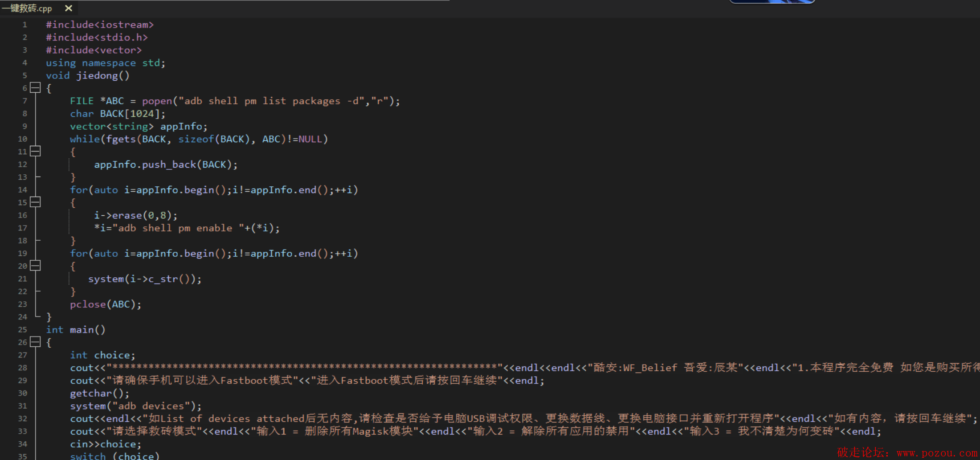Click the 'using namespace std;' line

pos(106,63)
